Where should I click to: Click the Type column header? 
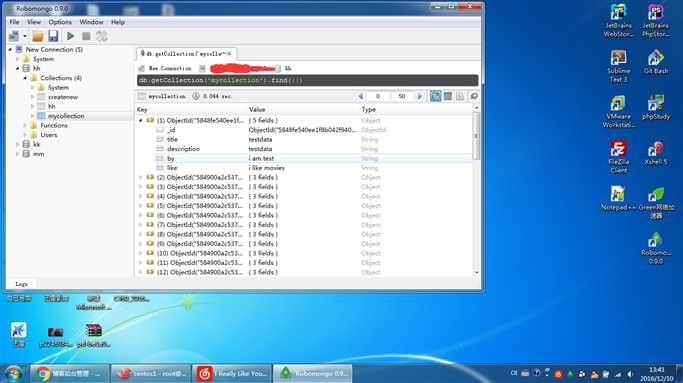click(x=416, y=110)
